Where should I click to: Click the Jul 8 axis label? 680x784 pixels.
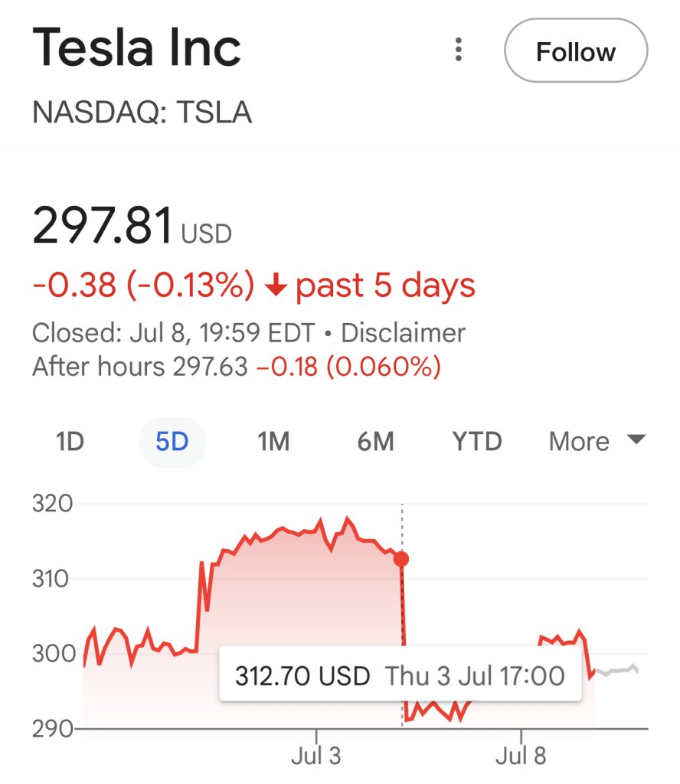(x=521, y=756)
